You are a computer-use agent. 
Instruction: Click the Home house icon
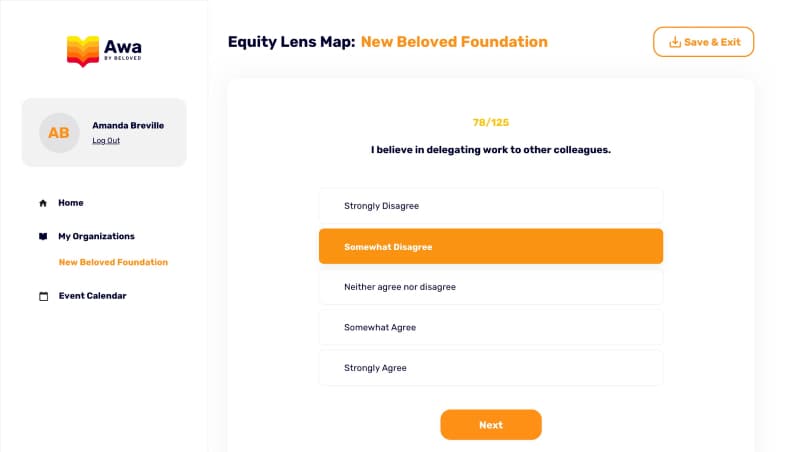point(43,203)
